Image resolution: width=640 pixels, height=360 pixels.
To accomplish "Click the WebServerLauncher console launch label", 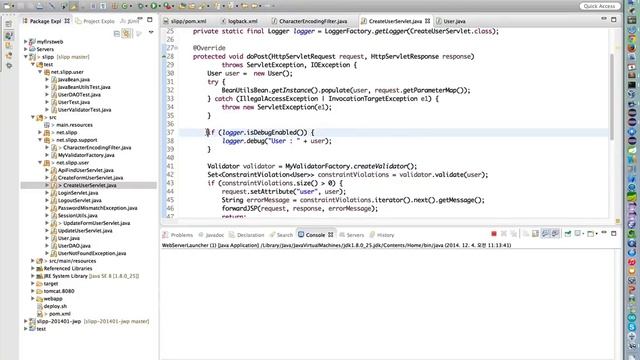I will 336,245.
